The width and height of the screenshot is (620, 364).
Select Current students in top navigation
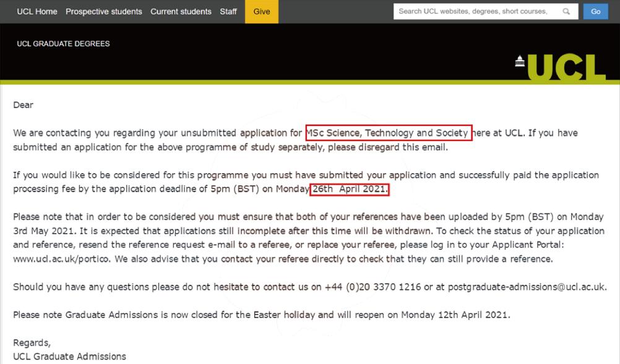pos(181,12)
